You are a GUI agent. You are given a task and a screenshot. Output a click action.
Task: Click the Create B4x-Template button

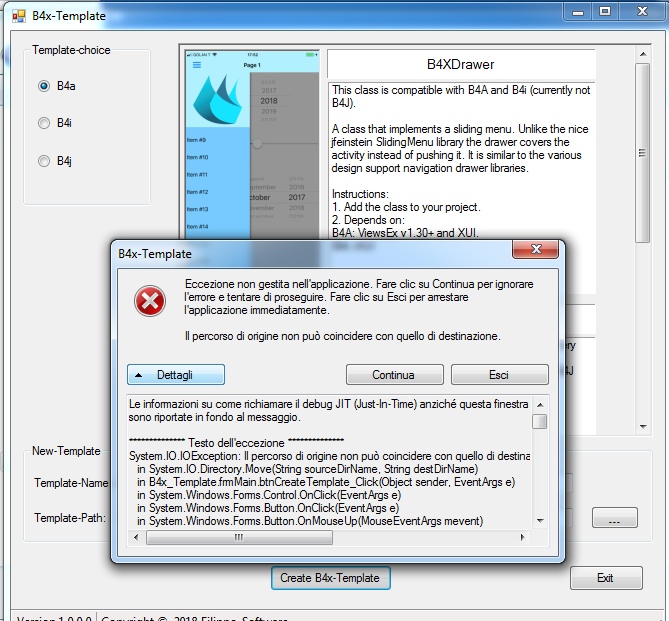tap(331, 578)
